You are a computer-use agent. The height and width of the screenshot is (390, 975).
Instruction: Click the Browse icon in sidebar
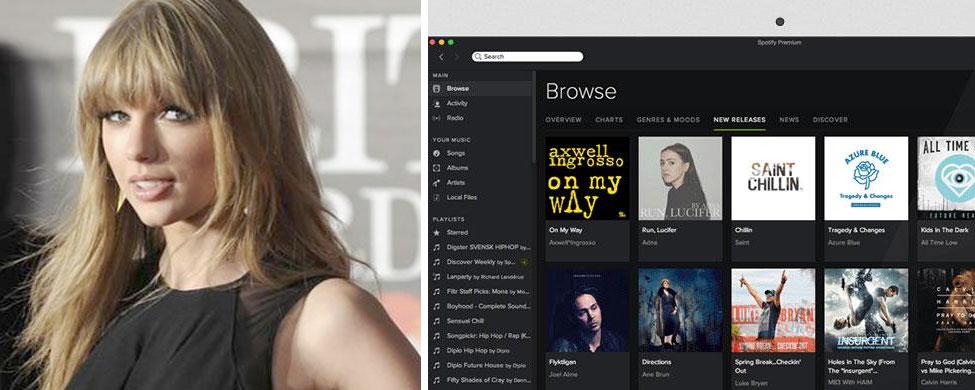(437, 88)
